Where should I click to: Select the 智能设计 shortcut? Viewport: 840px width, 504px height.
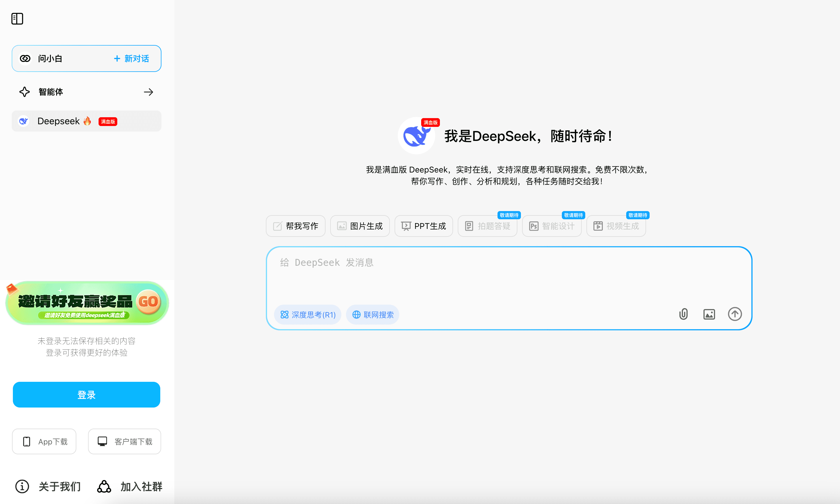tap(552, 226)
